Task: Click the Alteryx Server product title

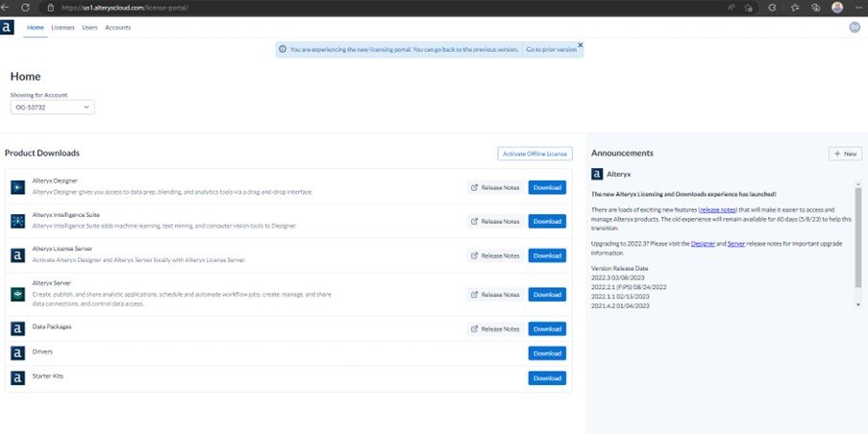Action: click(52, 282)
